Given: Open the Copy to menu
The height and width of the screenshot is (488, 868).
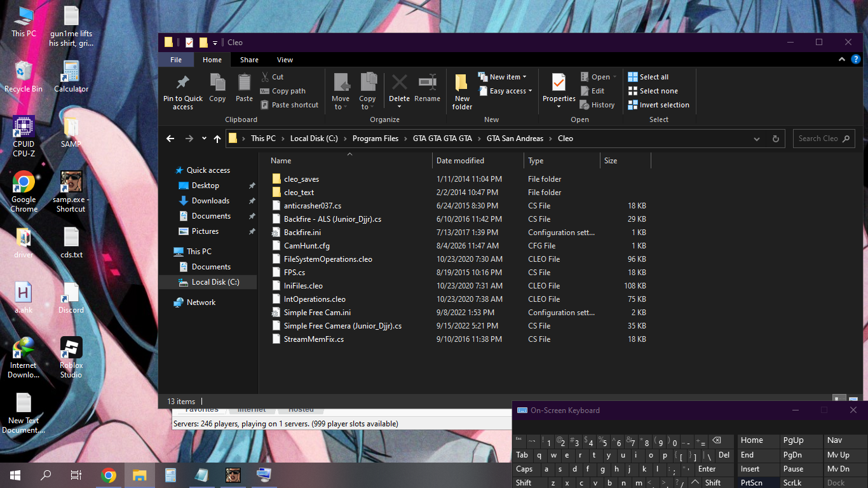Looking at the screenshot, I should [367, 92].
